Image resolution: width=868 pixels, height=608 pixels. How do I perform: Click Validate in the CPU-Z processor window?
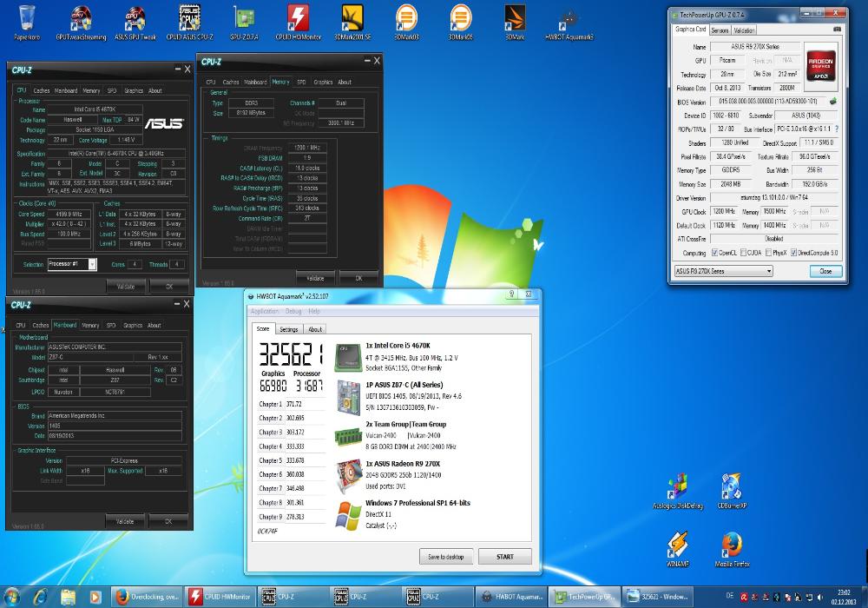tap(126, 287)
